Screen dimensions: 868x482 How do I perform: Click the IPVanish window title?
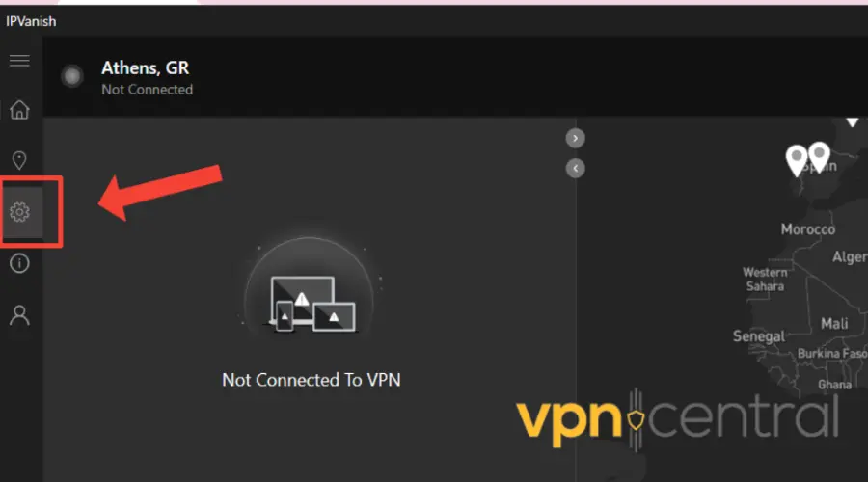pos(31,21)
